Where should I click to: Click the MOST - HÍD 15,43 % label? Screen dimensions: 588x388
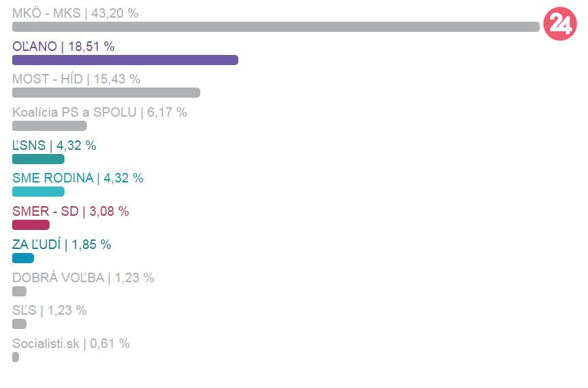coord(76,79)
